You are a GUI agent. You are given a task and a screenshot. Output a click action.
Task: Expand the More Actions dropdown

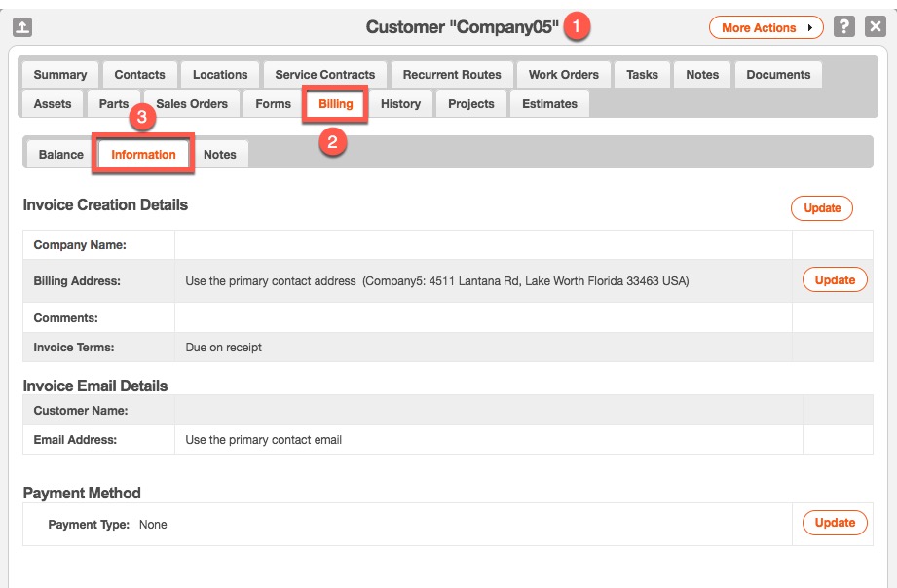point(766,28)
